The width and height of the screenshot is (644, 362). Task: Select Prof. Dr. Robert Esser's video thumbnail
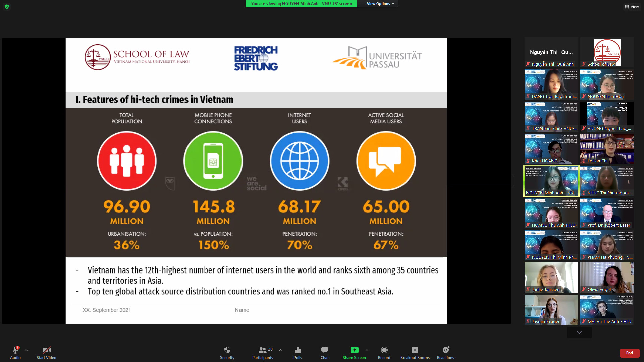(x=607, y=213)
